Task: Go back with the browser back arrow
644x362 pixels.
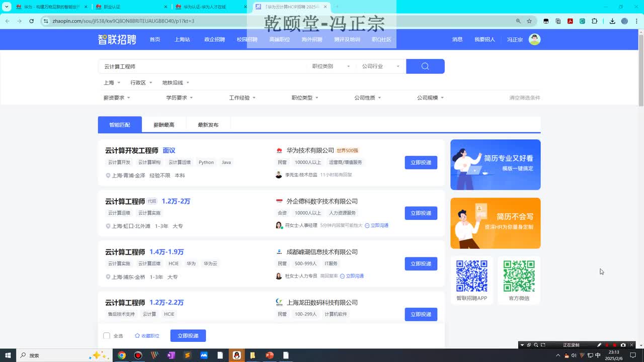Action: [7, 21]
